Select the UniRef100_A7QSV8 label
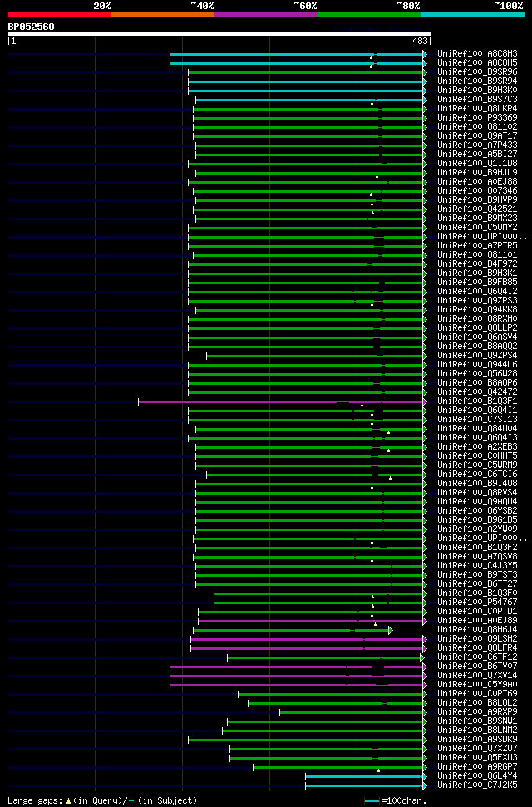This screenshot has width=532, height=807. [x=477, y=556]
